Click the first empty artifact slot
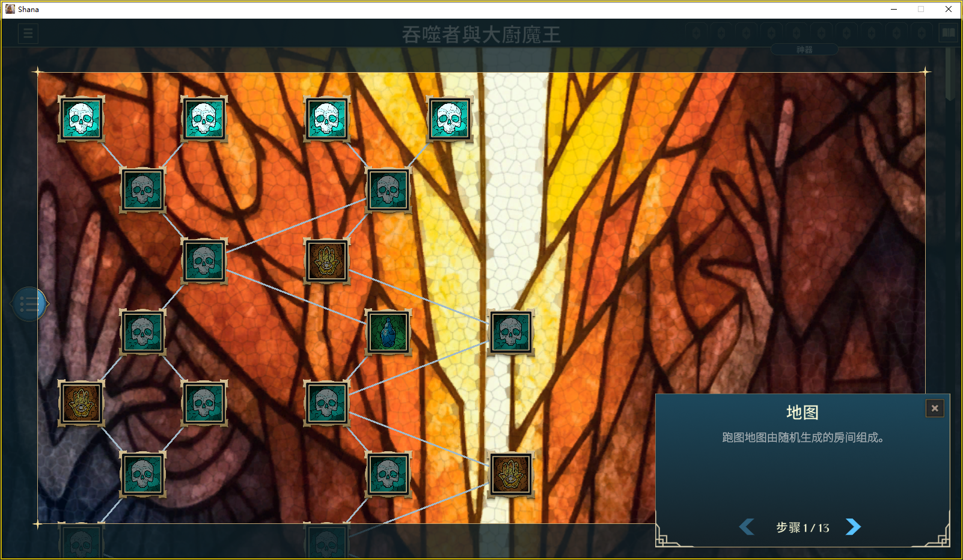The image size is (963, 560). (696, 32)
